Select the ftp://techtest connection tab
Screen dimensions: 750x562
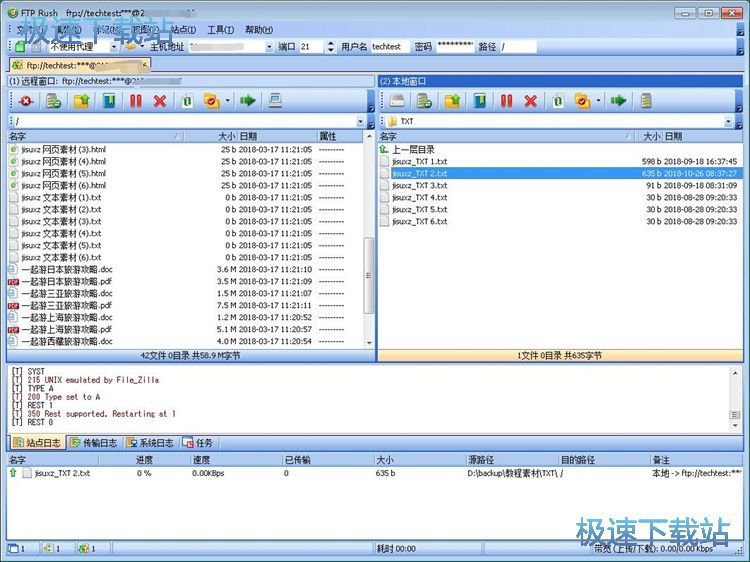[x=80, y=65]
